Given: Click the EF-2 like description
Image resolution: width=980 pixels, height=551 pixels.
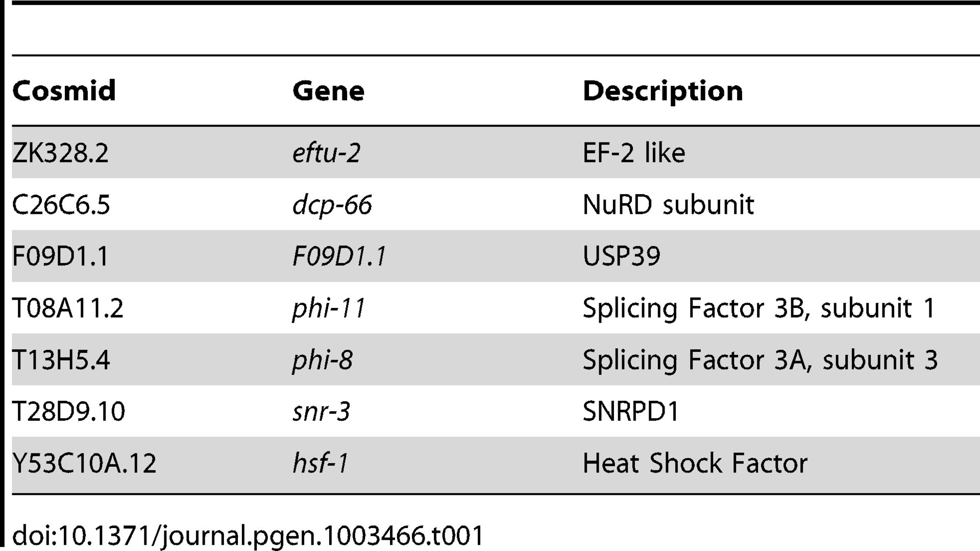Looking at the screenshot, I should 633,153.
